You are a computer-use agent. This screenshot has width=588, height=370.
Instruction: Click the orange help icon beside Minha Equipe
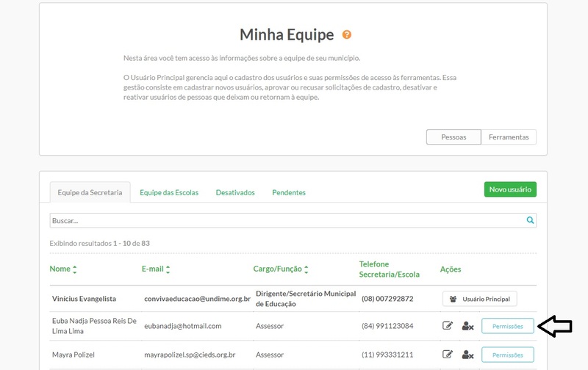tap(347, 35)
